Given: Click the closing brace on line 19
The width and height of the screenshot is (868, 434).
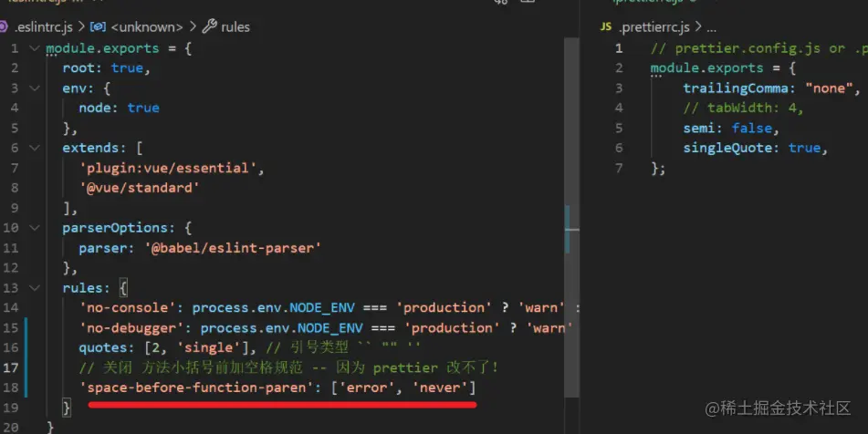Looking at the screenshot, I should 67,408.
